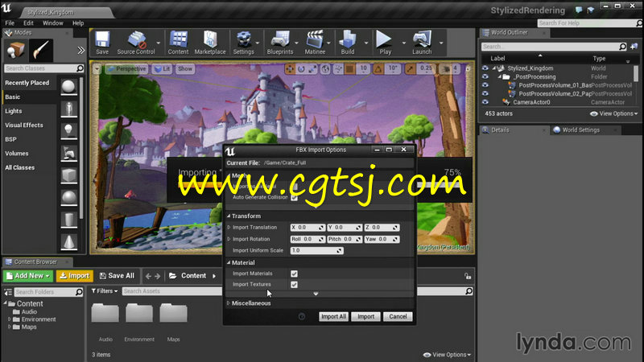Expand Import Translation row
This screenshot has height=362, width=644.
tap(229, 228)
